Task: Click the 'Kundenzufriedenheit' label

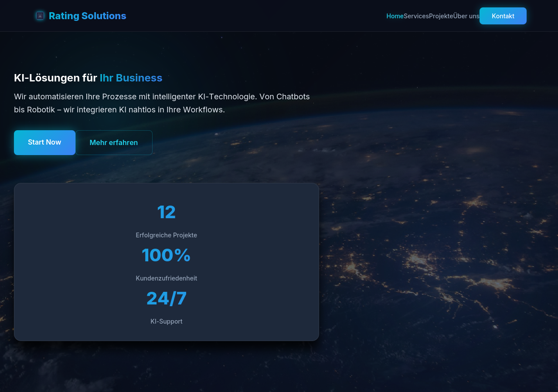Action: tap(167, 278)
